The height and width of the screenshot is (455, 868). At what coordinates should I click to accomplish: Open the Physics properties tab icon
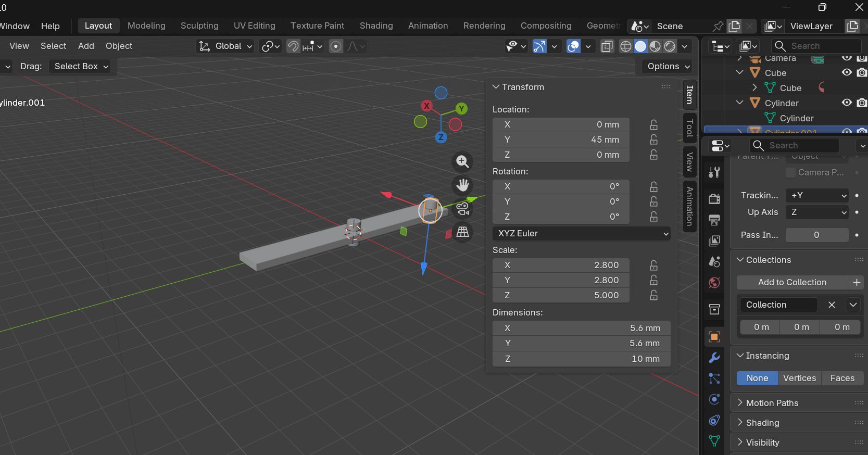tap(714, 399)
